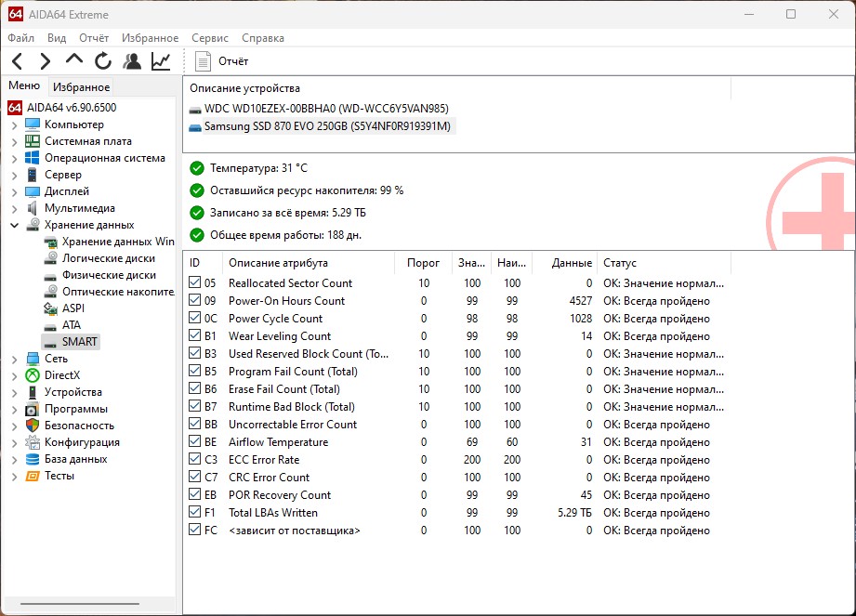Collapse the Хранение данных tree node
This screenshot has height=616, width=856.
coord(14,225)
